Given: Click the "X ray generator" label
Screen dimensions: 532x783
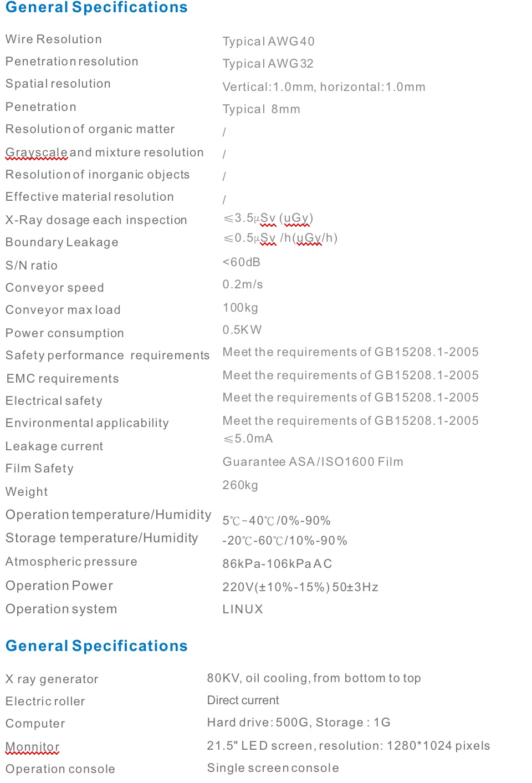Looking at the screenshot, I should click(52, 679).
